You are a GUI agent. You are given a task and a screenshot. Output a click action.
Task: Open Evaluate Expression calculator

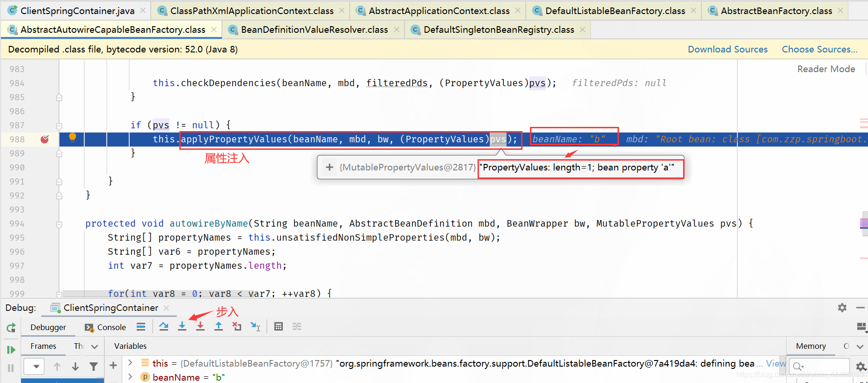click(x=279, y=326)
